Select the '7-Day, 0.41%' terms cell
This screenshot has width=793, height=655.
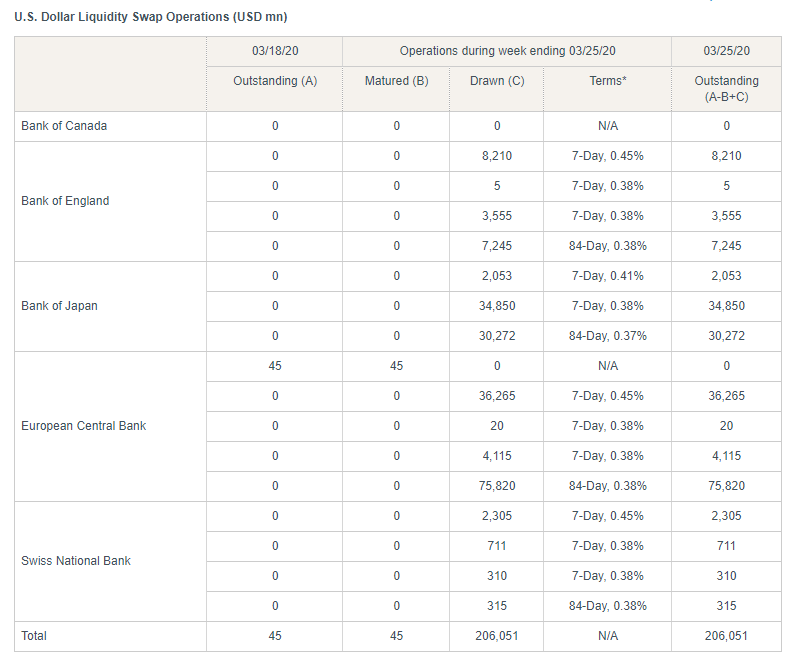point(607,276)
